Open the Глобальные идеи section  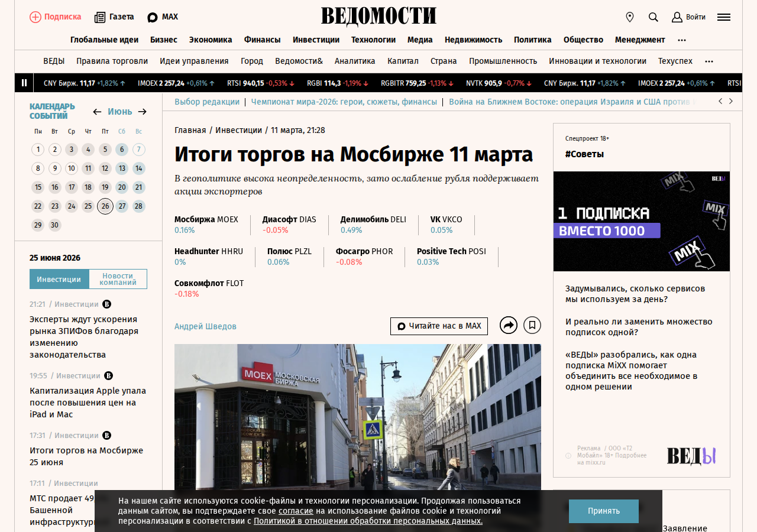104,40
